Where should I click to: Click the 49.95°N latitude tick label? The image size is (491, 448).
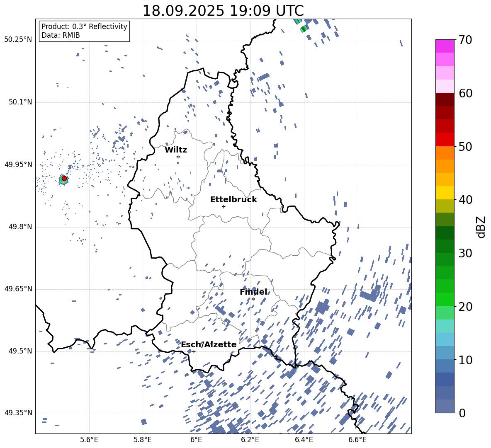[x=18, y=165]
